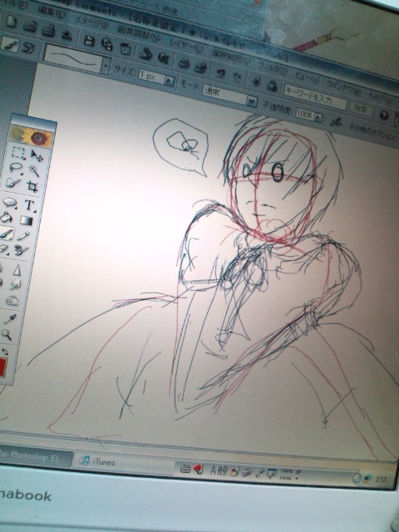Screen dimensions: 399x532
Task: Open the レイヤー(L) menu
Action: coord(186,47)
